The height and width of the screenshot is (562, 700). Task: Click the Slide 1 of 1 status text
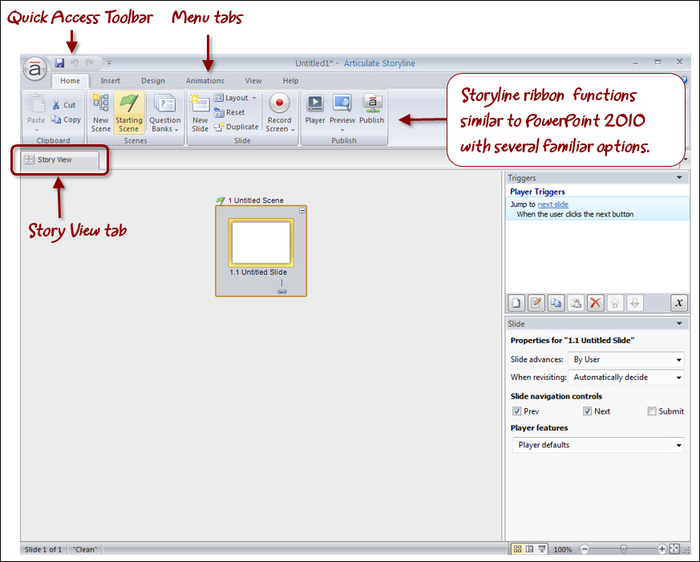click(x=43, y=549)
